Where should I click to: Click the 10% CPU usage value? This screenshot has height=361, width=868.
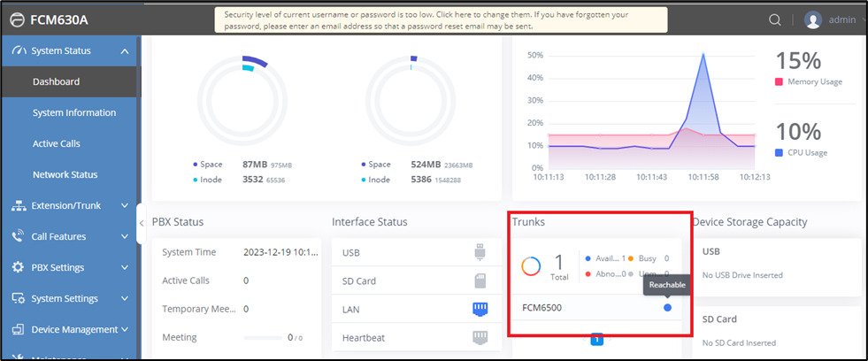[798, 131]
